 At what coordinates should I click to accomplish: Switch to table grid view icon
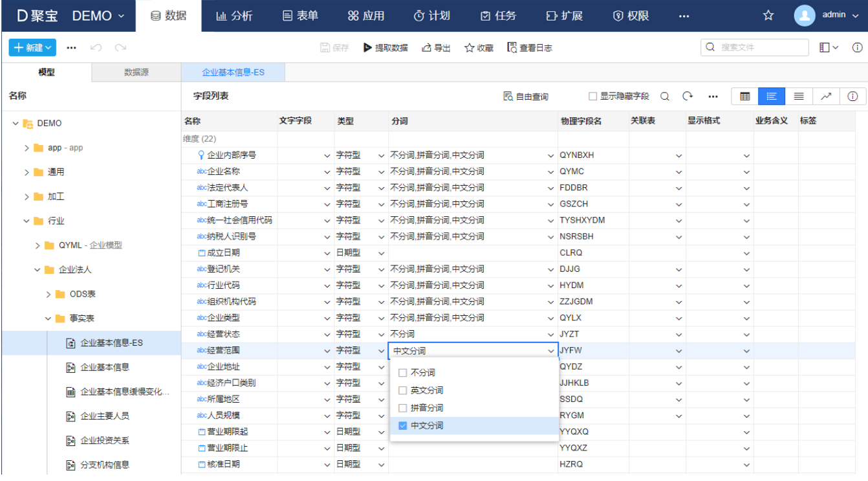click(745, 96)
